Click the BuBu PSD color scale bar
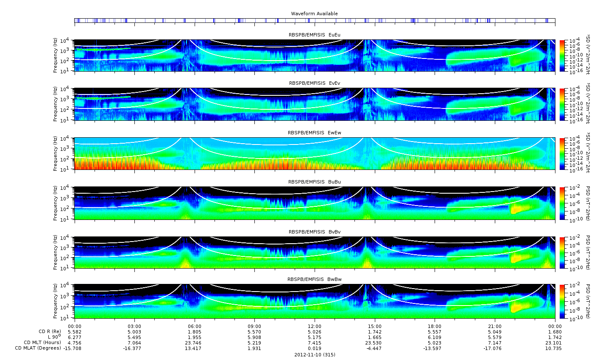 click(562, 203)
